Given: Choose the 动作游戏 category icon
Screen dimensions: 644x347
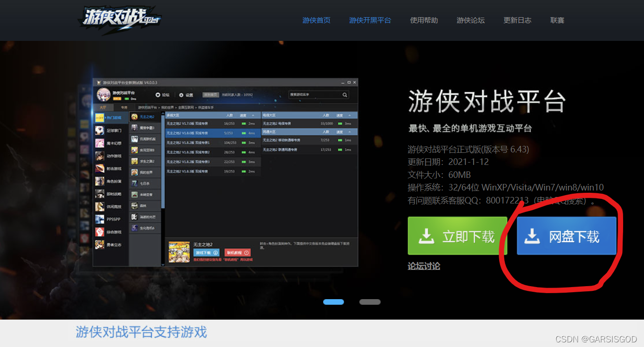Looking at the screenshot, I should tap(100, 156).
